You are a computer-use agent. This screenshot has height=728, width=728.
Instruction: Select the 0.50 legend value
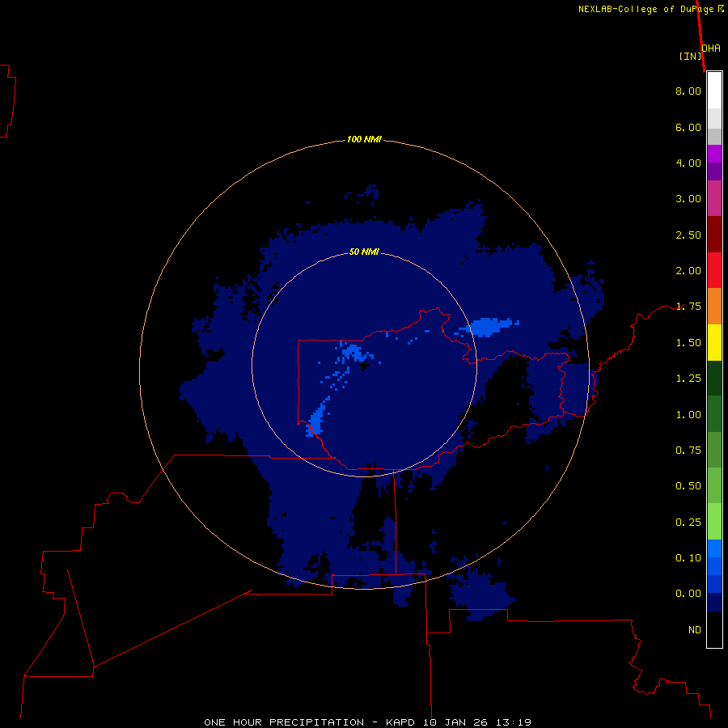(x=688, y=486)
